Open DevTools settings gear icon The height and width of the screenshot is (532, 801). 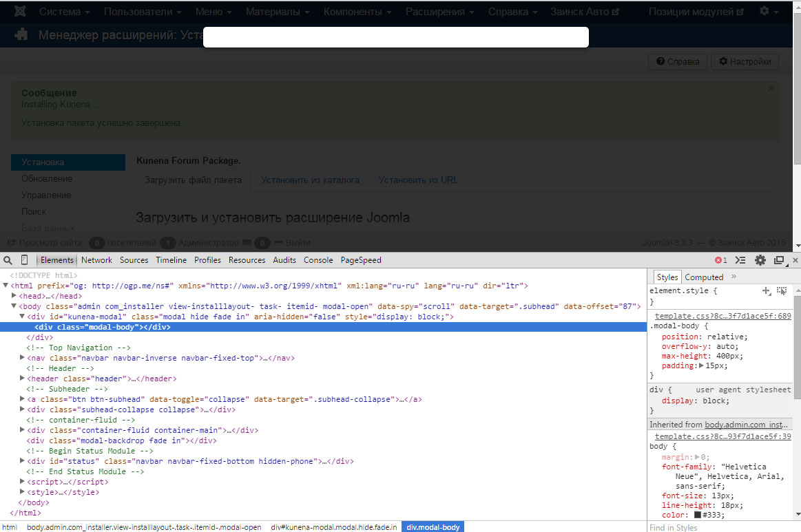pyautogui.click(x=760, y=260)
